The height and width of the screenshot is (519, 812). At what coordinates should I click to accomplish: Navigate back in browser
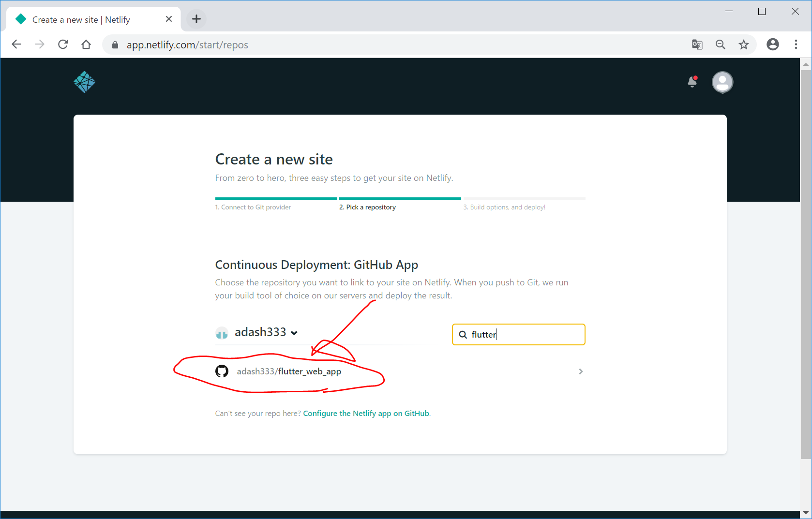16,44
